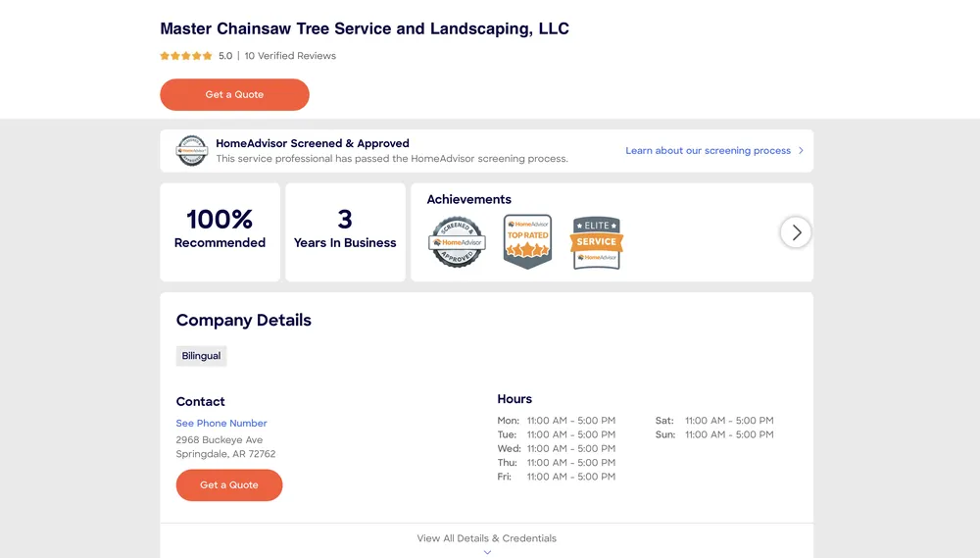
Task: Reveal the See Phone Number link
Action: coord(221,424)
